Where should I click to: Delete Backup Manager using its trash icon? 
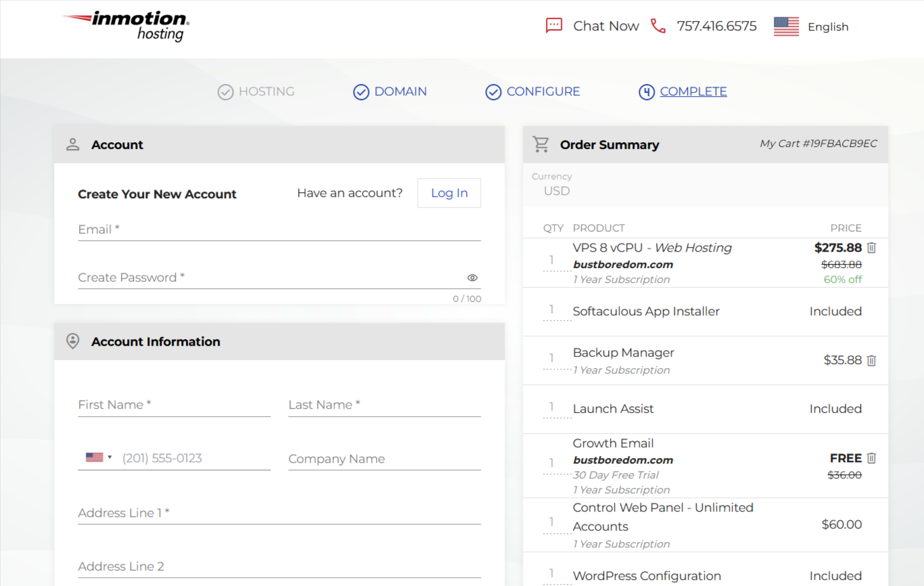point(871,361)
